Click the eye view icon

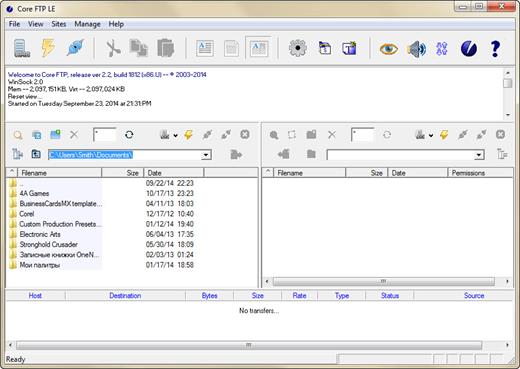click(x=388, y=49)
